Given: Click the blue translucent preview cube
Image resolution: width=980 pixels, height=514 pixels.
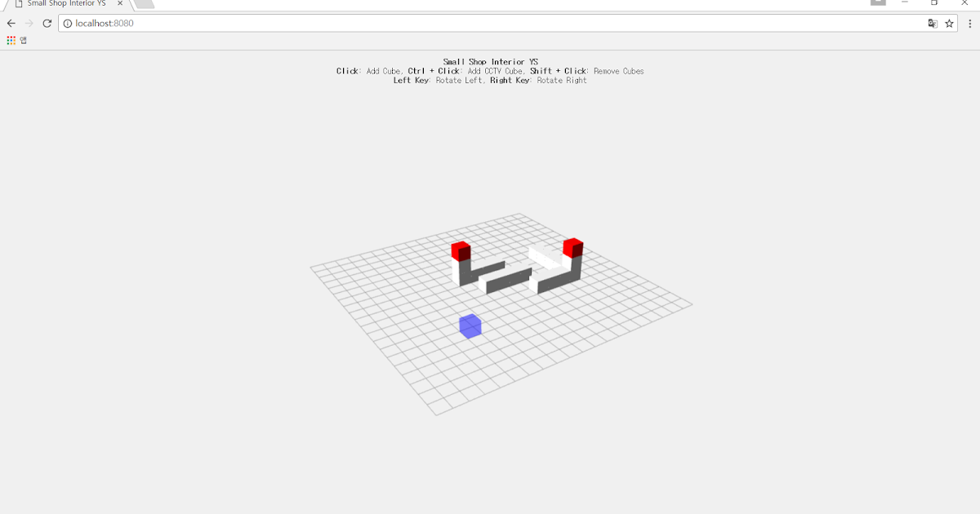Looking at the screenshot, I should point(470,326).
